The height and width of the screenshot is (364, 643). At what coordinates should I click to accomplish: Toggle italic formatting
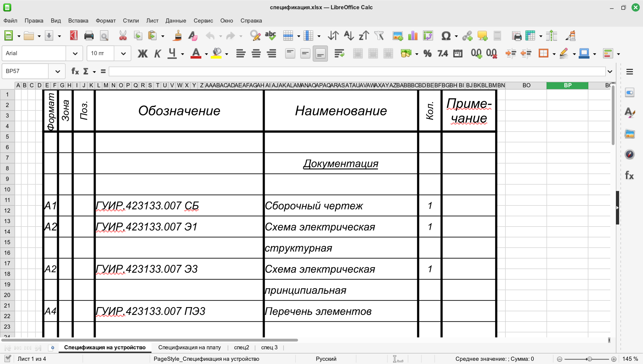157,53
